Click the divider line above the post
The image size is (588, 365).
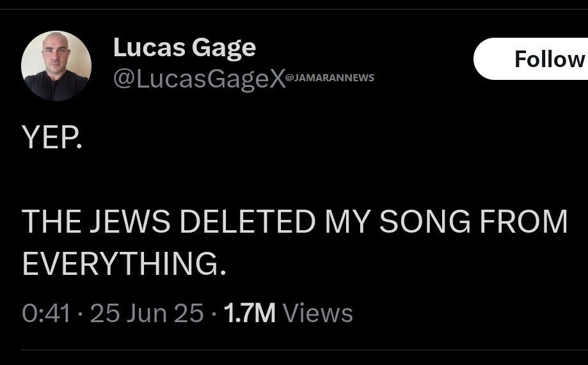pos(294,10)
